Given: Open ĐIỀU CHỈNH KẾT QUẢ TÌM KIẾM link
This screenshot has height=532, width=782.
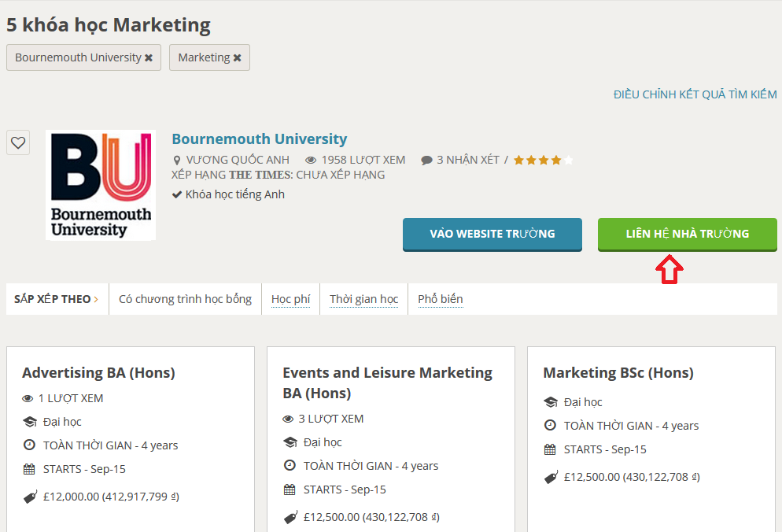Looking at the screenshot, I should [695, 94].
